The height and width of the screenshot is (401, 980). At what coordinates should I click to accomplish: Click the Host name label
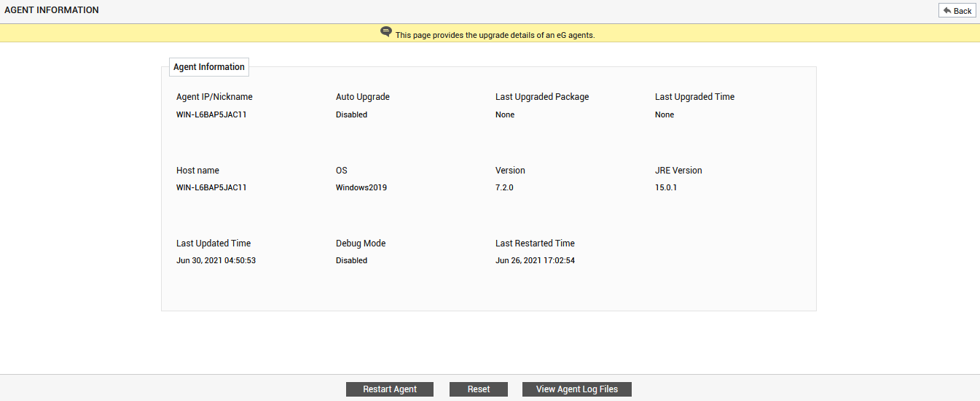(x=197, y=171)
